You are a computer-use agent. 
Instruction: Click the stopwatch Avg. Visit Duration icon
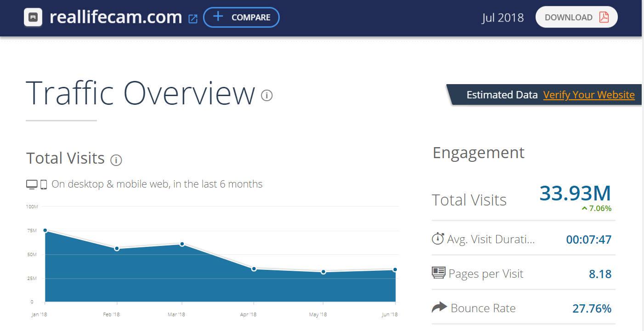(438, 239)
